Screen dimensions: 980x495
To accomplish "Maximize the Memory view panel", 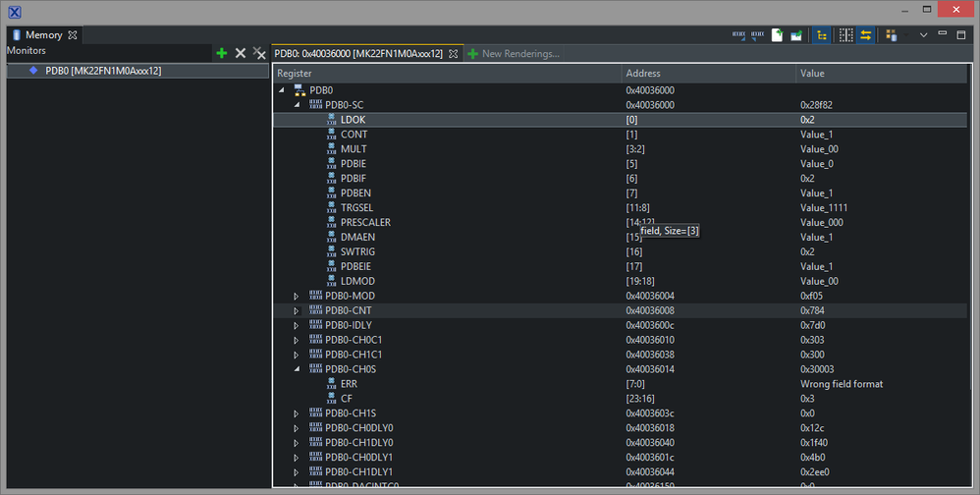I will pyautogui.click(x=961, y=35).
